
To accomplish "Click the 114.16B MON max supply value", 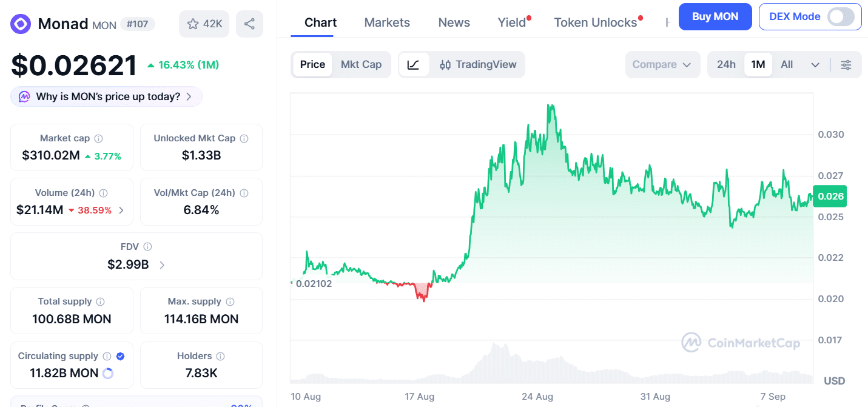I will coord(201,319).
